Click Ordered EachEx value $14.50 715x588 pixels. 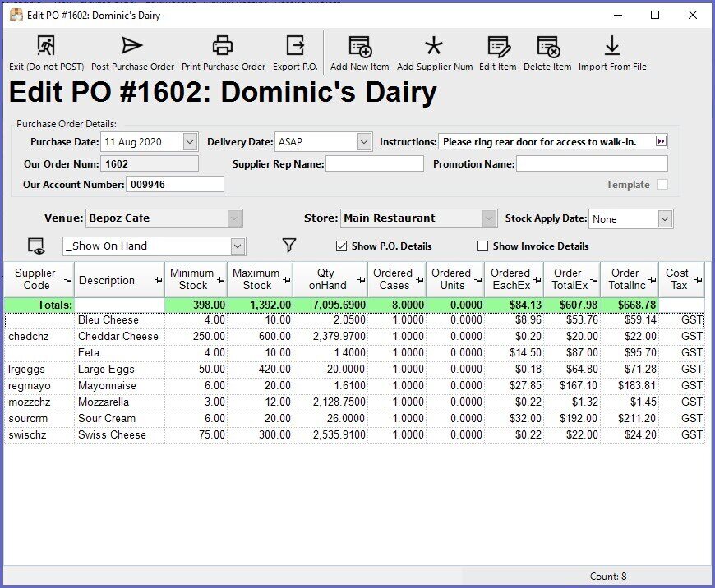coord(525,353)
